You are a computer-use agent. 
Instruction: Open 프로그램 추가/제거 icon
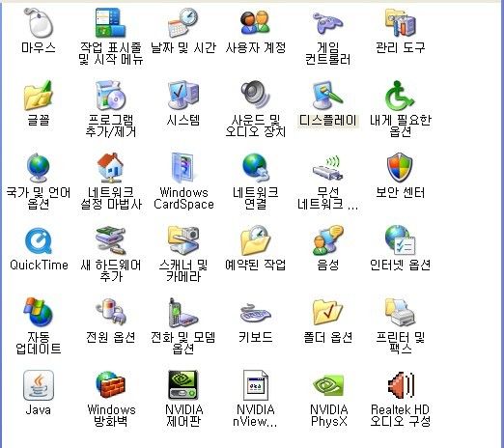tap(111, 96)
